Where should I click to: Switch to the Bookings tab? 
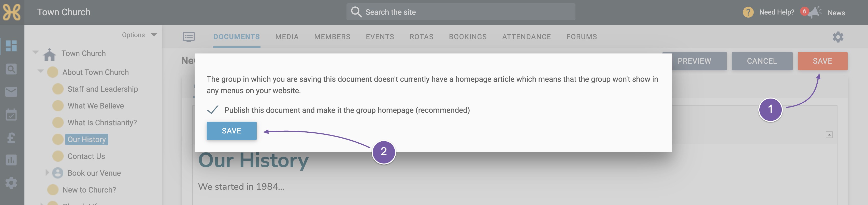tap(468, 37)
